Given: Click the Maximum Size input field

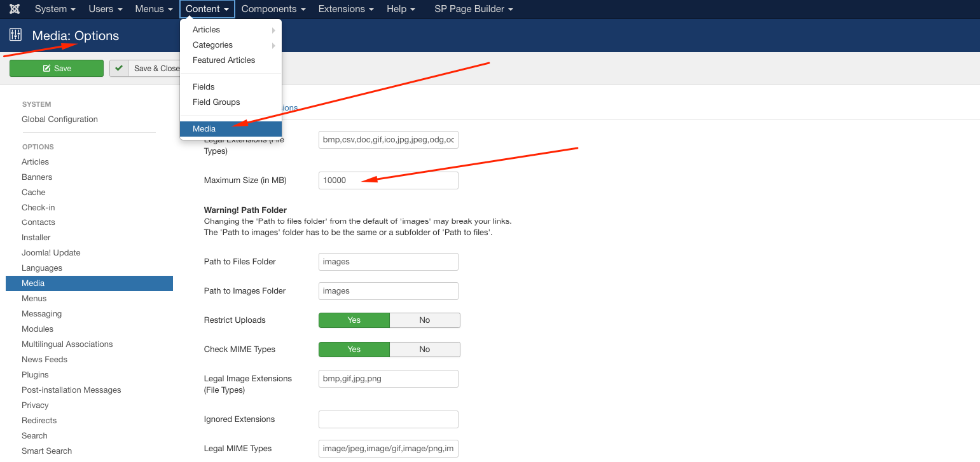Looking at the screenshot, I should 388,180.
